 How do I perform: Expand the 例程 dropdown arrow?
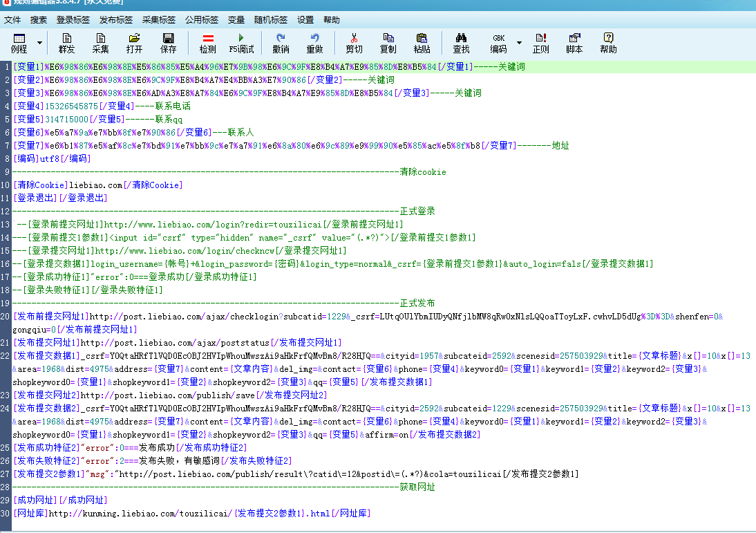click(x=39, y=43)
